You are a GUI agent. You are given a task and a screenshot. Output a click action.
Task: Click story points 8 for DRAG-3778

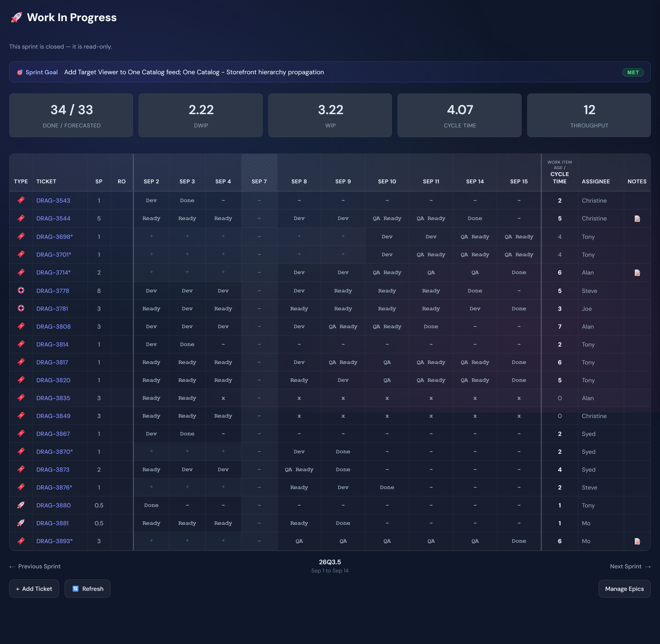[99, 291]
